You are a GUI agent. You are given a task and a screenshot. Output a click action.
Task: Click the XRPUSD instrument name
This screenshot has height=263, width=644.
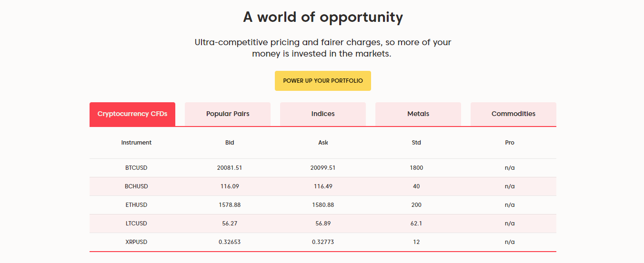click(136, 242)
